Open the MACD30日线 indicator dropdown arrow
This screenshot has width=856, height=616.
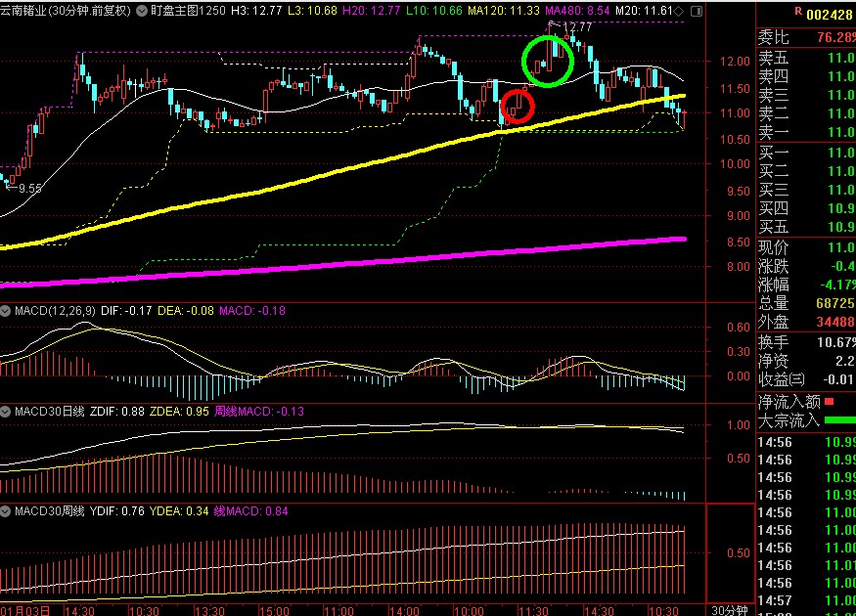6,412
